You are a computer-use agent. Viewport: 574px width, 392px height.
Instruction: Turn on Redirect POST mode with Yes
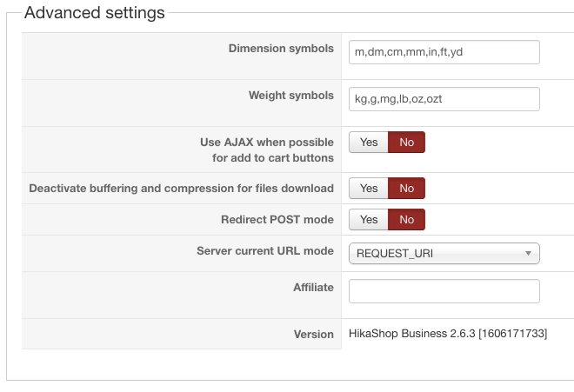click(x=369, y=220)
